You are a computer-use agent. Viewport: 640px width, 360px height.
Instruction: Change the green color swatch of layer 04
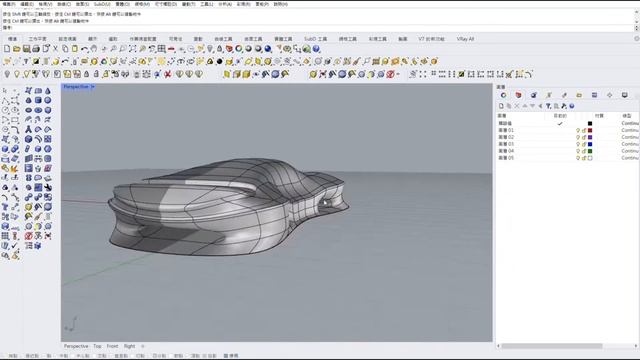coord(590,151)
